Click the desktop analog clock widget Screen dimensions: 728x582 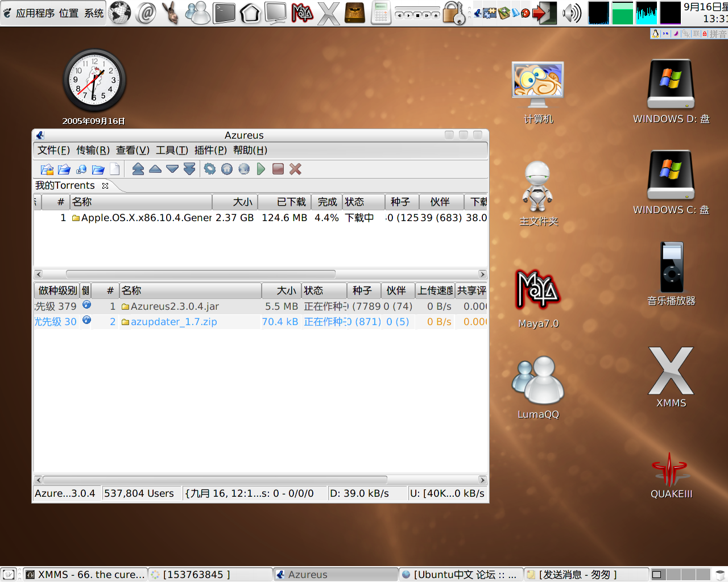94,80
